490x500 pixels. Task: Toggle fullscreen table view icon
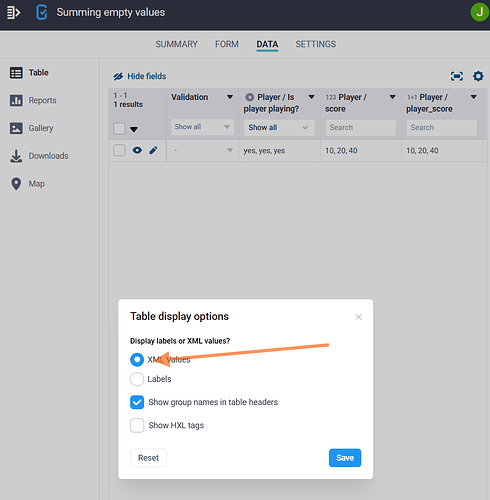457,76
